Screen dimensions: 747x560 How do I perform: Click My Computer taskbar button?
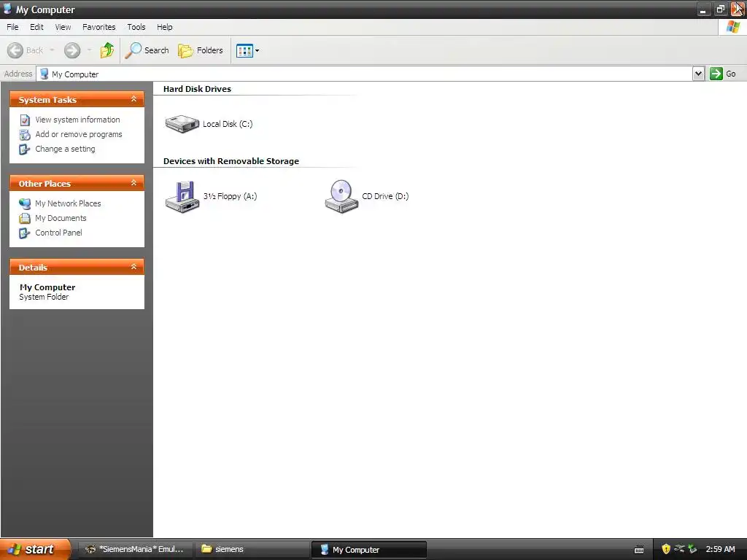coord(369,550)
